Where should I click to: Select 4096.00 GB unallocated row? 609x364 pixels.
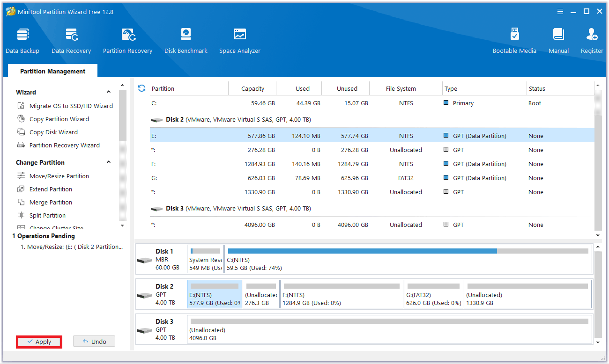coord(372,225)
